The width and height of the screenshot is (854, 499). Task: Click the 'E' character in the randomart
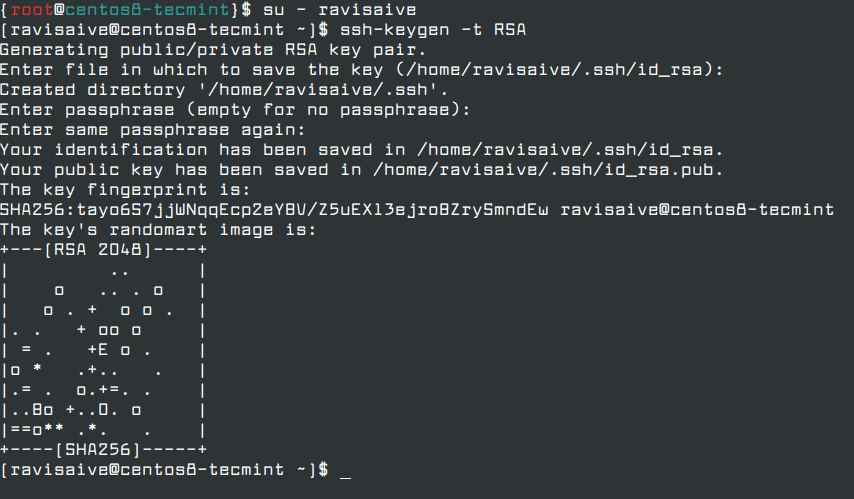click(x=103, y=350)
